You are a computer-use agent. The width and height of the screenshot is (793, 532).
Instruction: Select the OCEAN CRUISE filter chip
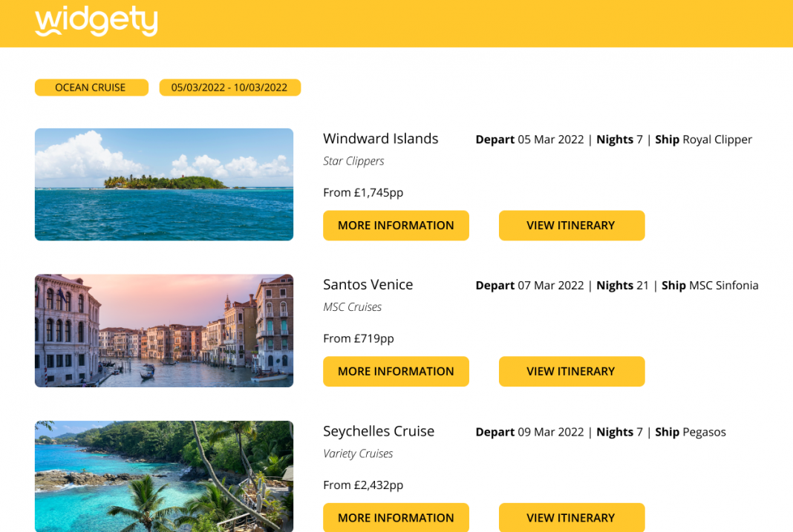[91, 87]
